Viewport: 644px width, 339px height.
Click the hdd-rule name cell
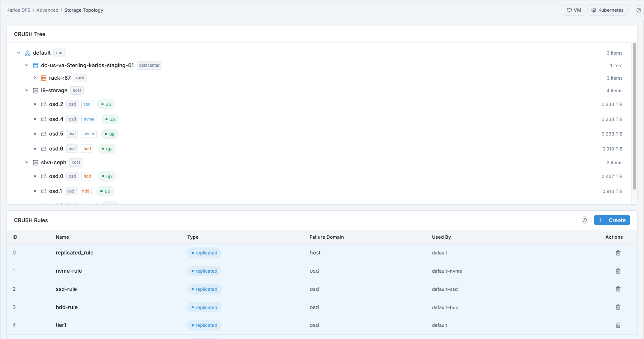tap(67, 307)
